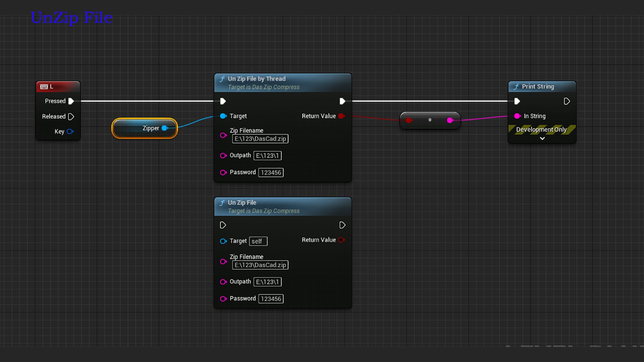Click output exec pin of Print String node
The image size is (644, 362).
pyautogui.click(x=567, y=101)
